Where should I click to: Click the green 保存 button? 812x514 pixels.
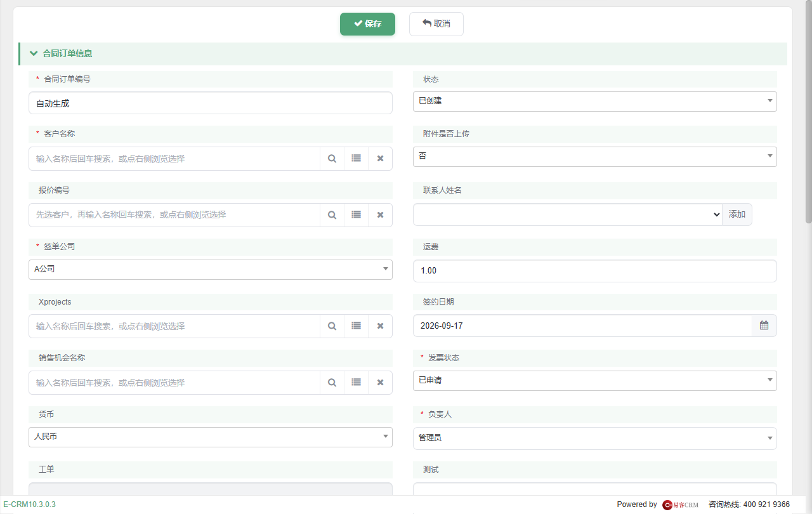click(x=367, y=24)
